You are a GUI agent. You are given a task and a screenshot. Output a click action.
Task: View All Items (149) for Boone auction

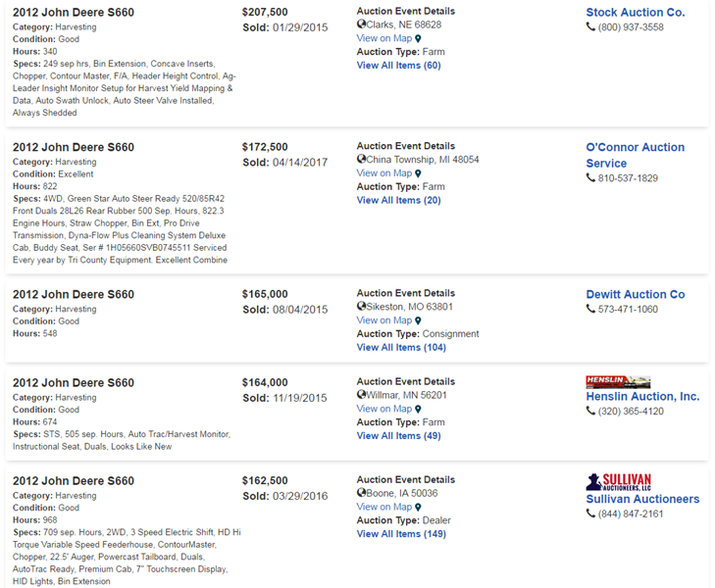pos(401,534)
